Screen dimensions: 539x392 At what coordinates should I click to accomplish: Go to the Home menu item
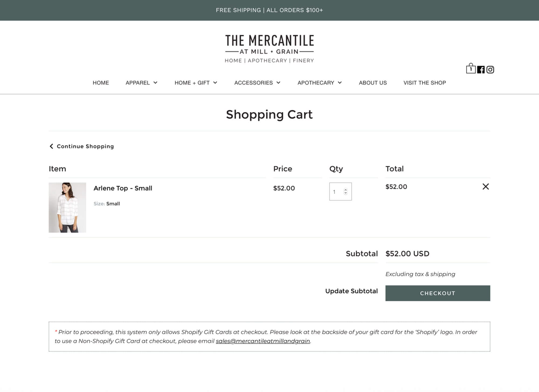click(x=101, y=83)
